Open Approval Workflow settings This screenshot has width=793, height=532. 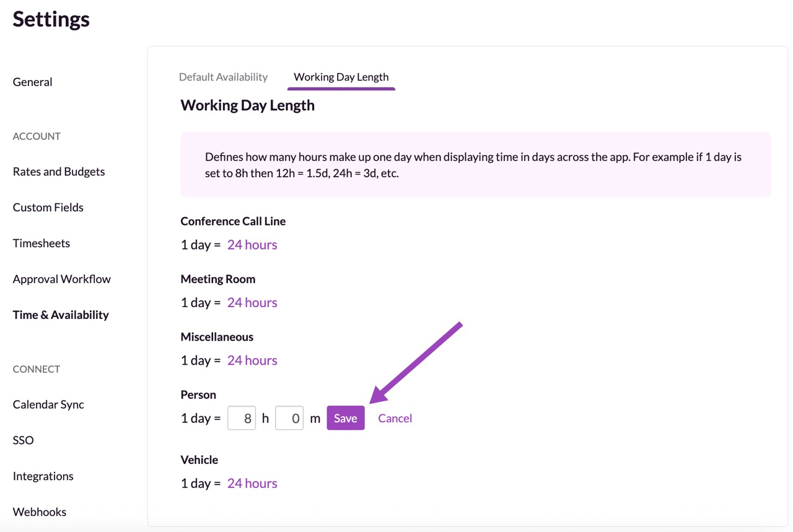point(61,279)
